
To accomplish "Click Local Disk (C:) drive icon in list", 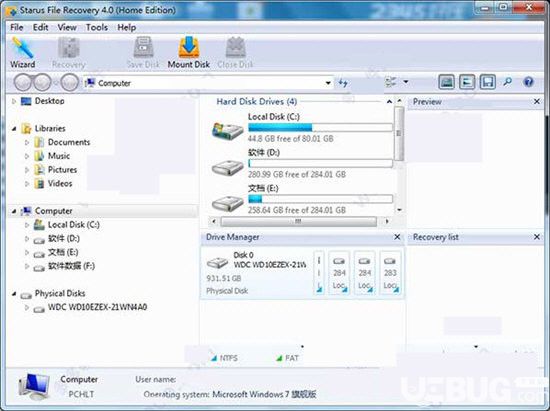I will coord(227,132).
